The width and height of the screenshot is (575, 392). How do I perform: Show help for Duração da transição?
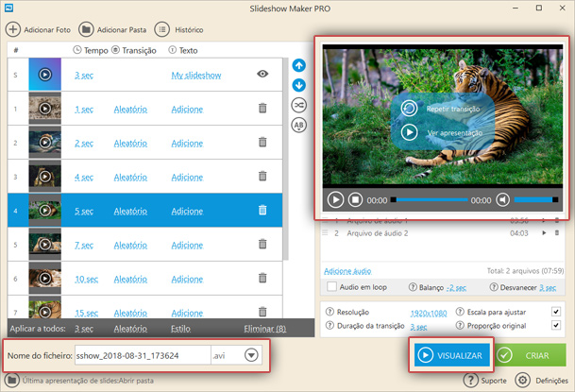coord(330,325)
